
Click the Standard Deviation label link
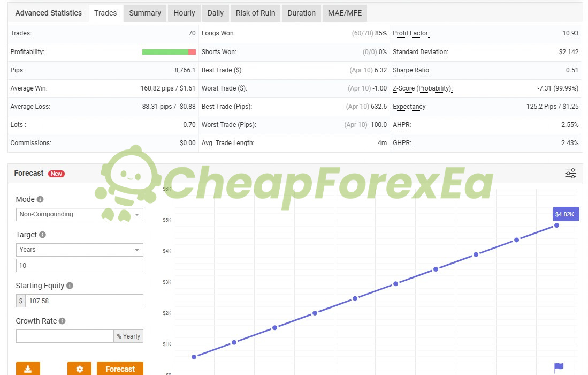click(x=421, y=52)
